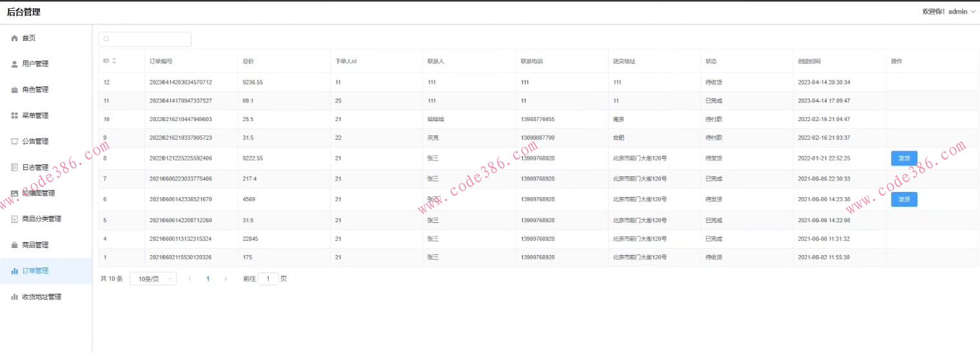Click creation time 2022-01-21 22:52:25

[x=824, y=158]
